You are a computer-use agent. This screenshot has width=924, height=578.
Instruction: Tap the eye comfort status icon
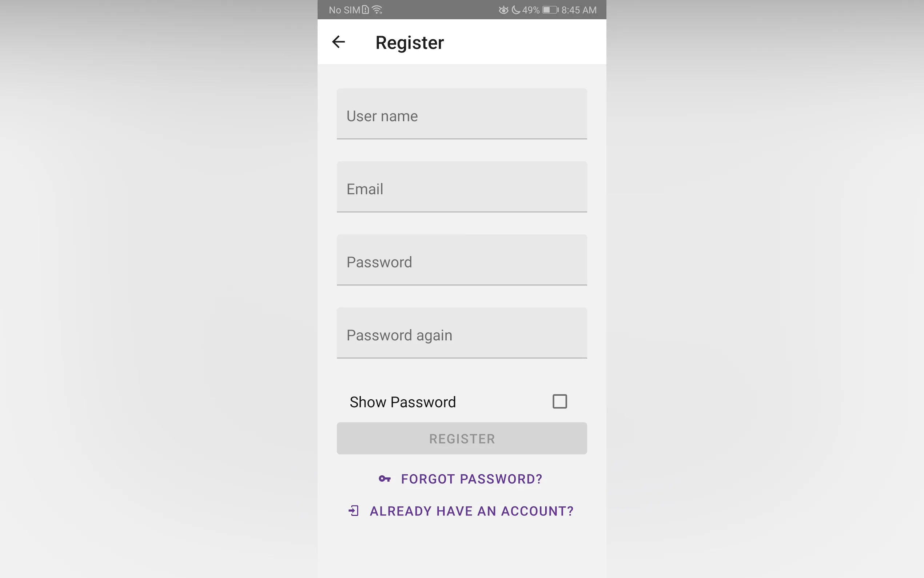pos(503,10)
